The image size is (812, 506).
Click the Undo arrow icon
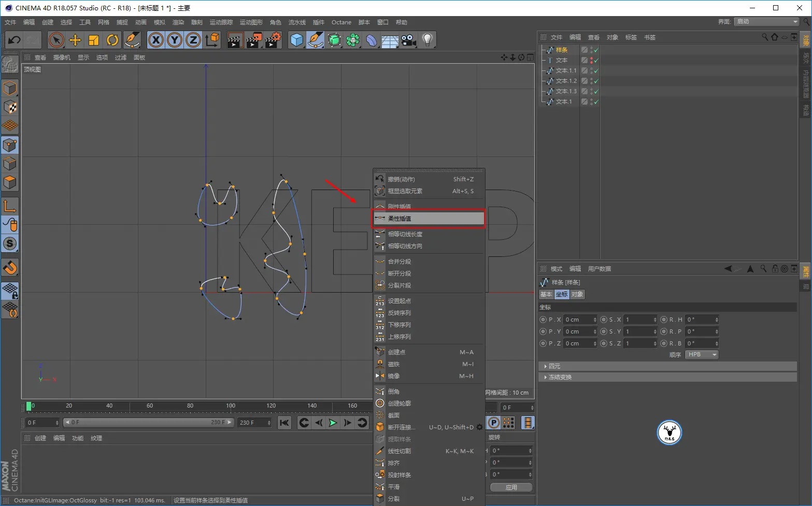coord(15,40)
